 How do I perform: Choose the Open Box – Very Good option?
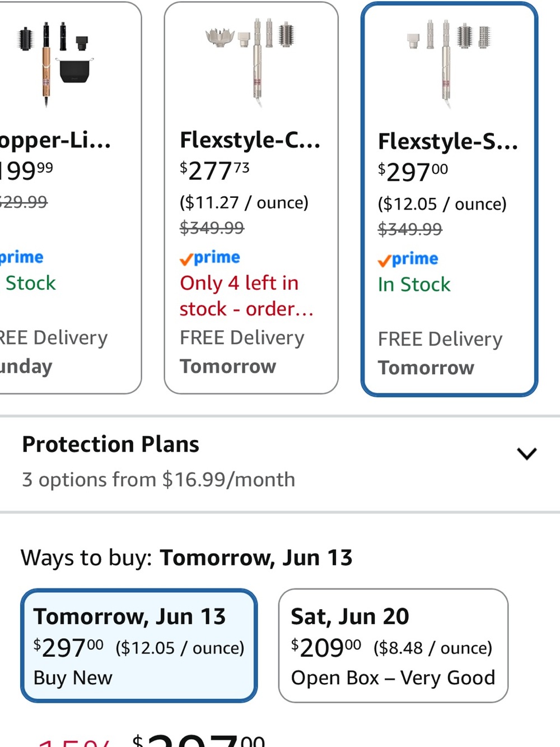pyautogui.click(x=393, y=646)
